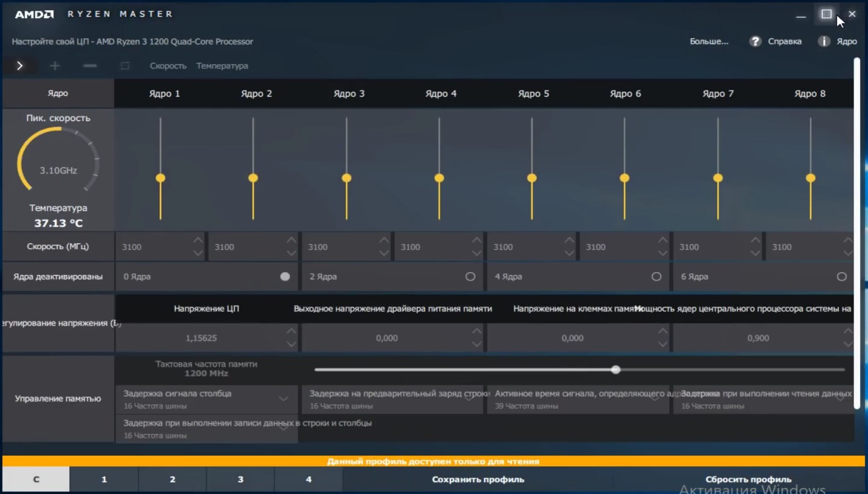Switch to profile tab 1
This screenshot has height=494, width=868.
104,479
